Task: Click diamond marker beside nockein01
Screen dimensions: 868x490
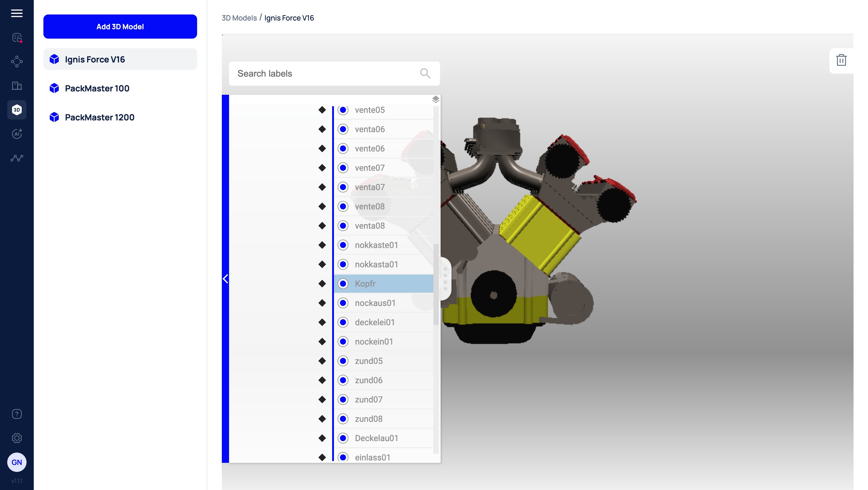Action: (x=322, y=342)
